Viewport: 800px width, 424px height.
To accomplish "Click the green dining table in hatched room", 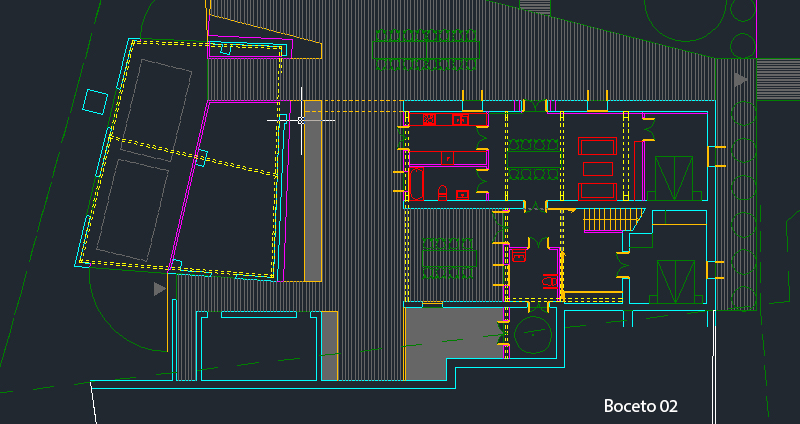I will click(448, 258).
